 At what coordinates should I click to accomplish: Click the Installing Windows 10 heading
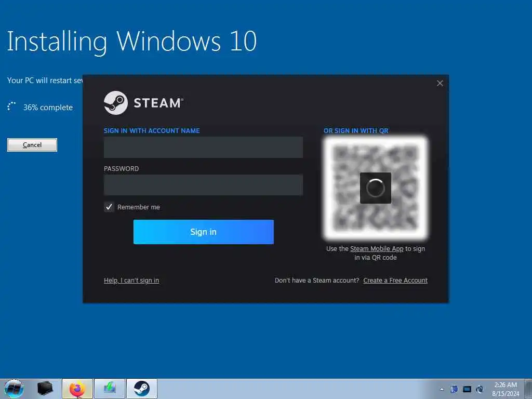click(131, 42)
